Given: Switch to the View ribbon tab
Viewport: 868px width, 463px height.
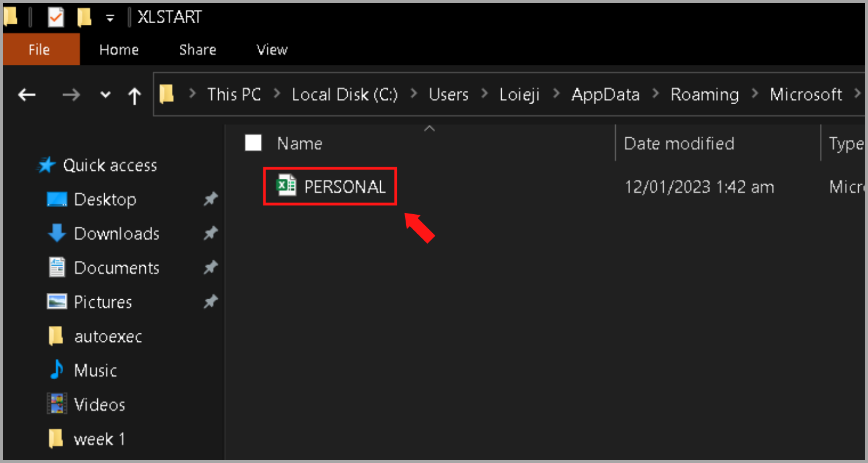Looking at the screenshot, I should pos(271,50).
